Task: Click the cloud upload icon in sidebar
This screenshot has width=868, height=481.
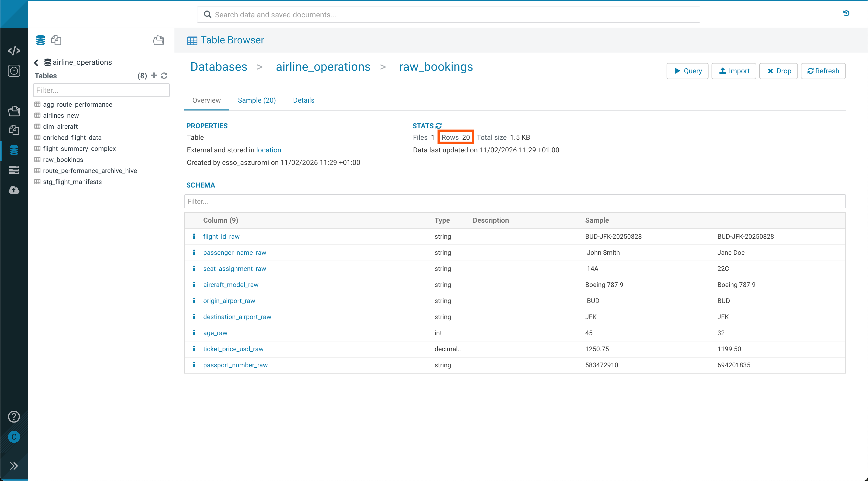Action: [14, 190]
